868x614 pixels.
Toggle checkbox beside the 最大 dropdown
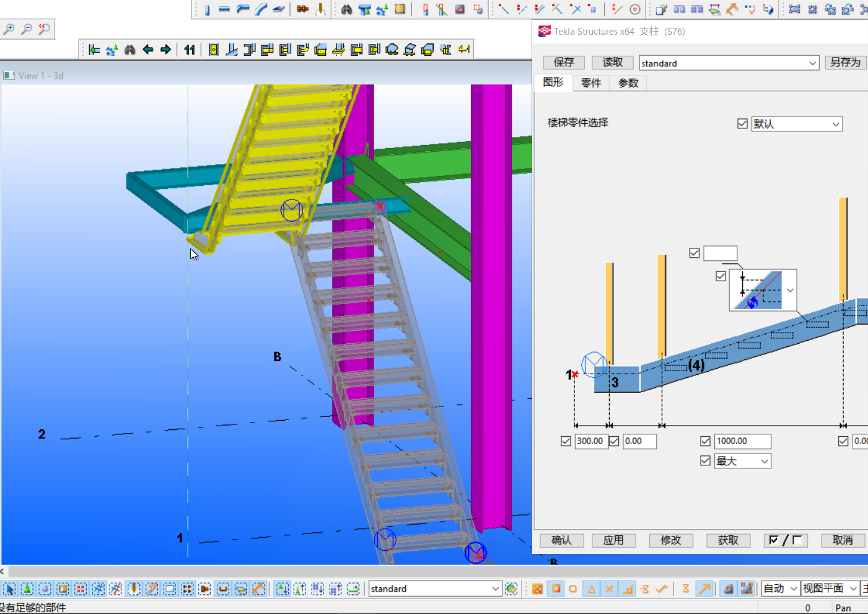coord(705,461)
